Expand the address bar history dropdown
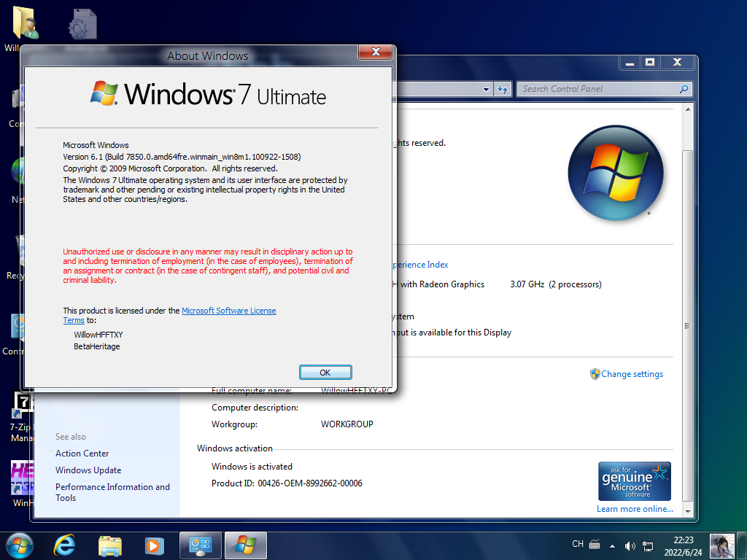The width and height of the screenshot is (747, 560). [485, 89]
